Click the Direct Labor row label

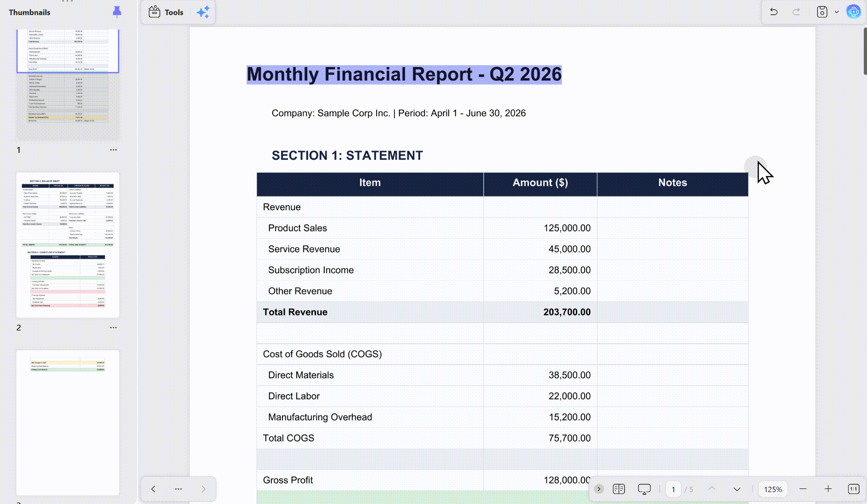tap(294, 396)
